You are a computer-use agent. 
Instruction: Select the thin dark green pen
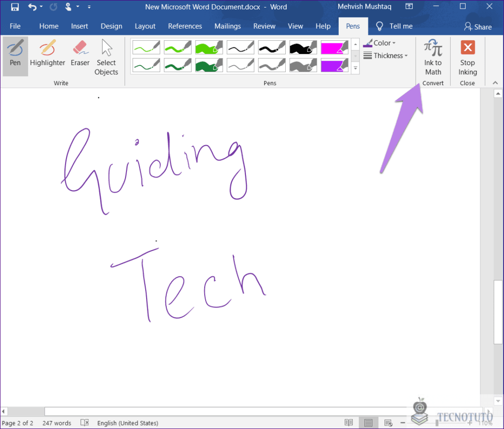146,66
